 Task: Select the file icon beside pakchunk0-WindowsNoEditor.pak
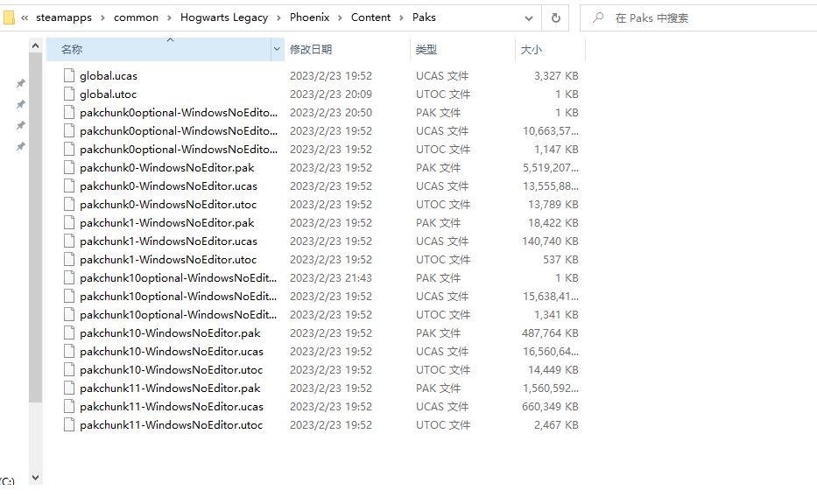[69, 167]
